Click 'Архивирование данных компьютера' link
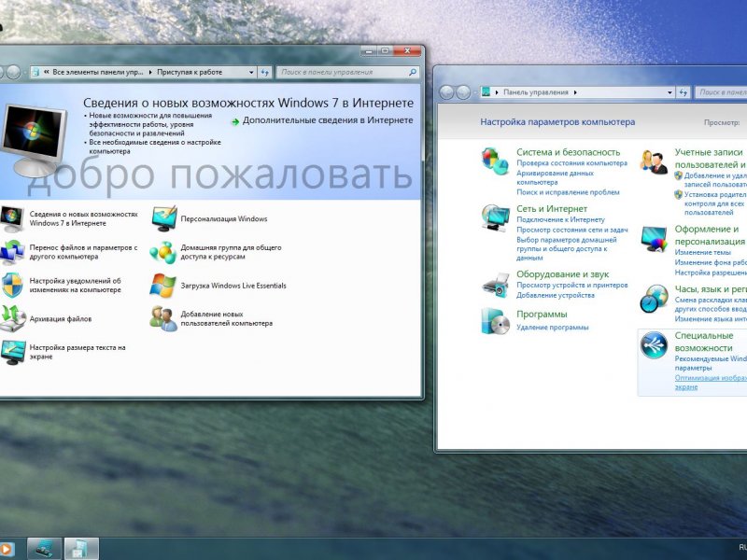This screenshot has height=560, width=747. [555, 177]
